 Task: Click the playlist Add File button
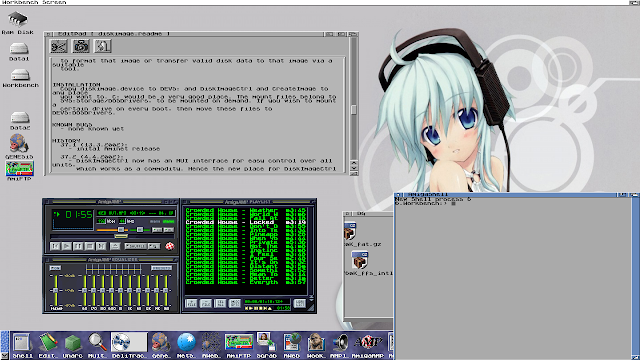191,303
